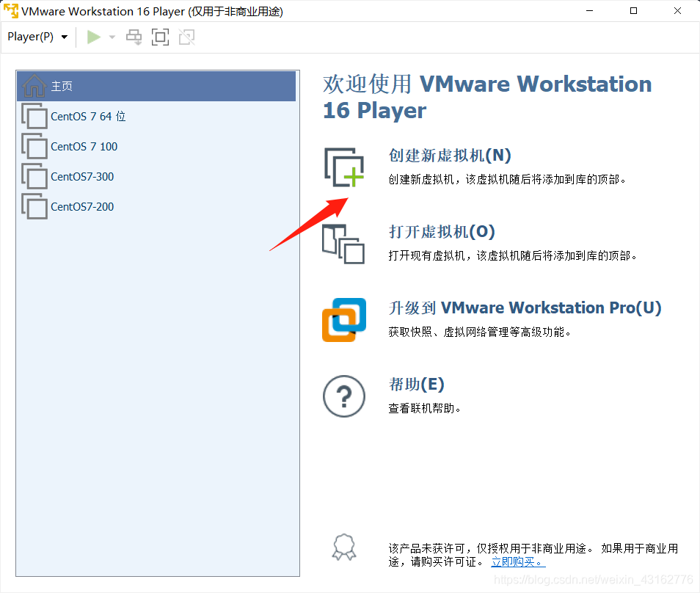Click 打开虚拟机(O) heading link
The width and height of the screenshot is (700, 593).
click(x=442, y=232)
